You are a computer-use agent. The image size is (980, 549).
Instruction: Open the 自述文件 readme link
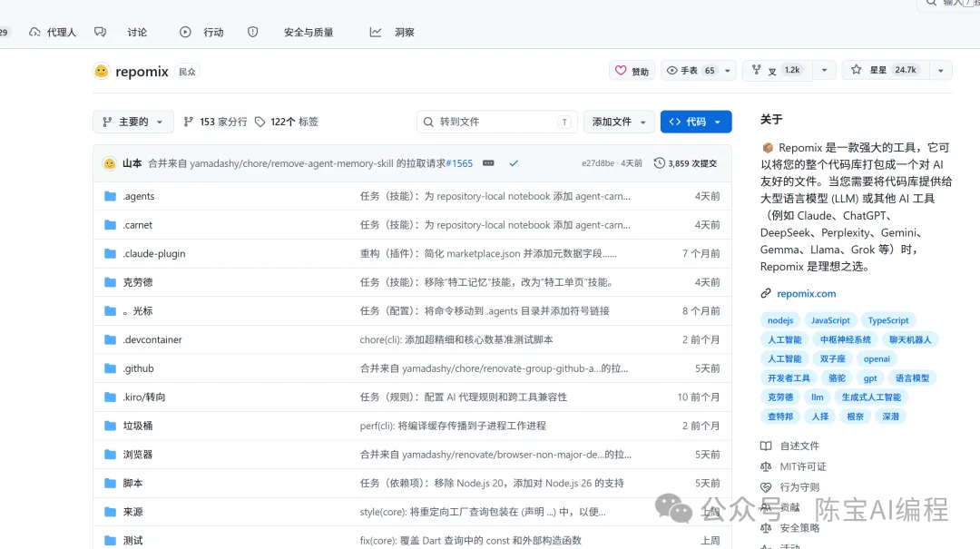click(799, 446)
